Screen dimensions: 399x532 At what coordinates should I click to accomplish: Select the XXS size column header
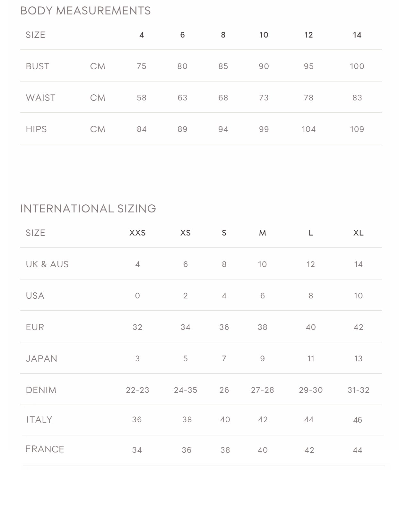(x=137, y=233)
